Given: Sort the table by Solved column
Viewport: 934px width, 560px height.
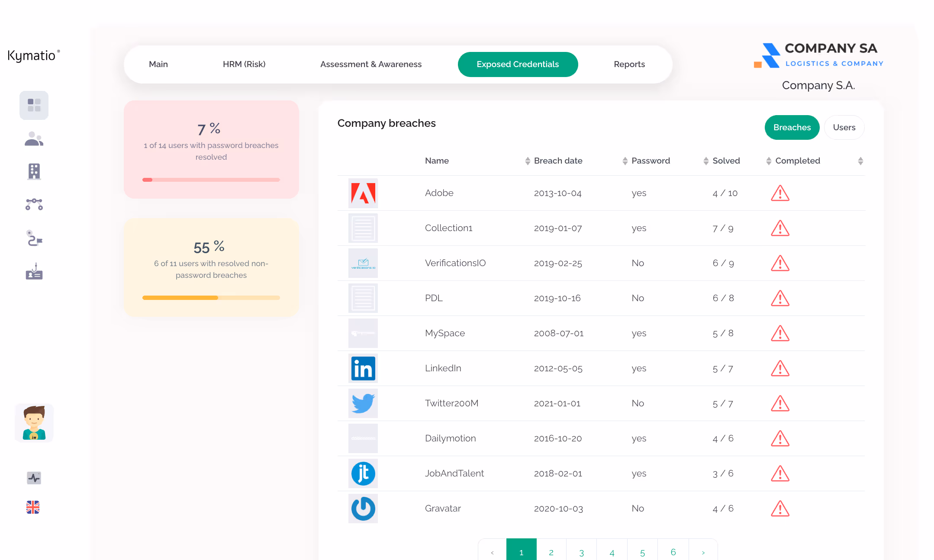Looking at the screenshot, I should click(x=726, y=161).
